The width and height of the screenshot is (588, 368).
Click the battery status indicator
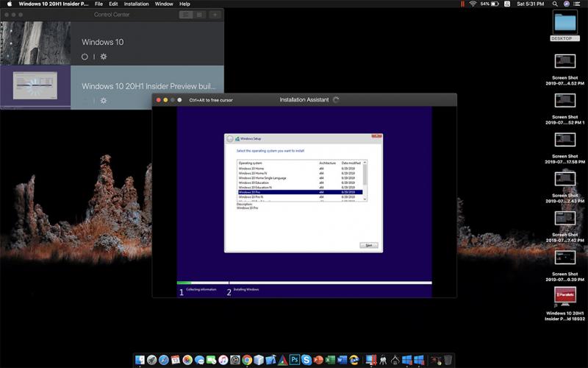coord(490,4)
